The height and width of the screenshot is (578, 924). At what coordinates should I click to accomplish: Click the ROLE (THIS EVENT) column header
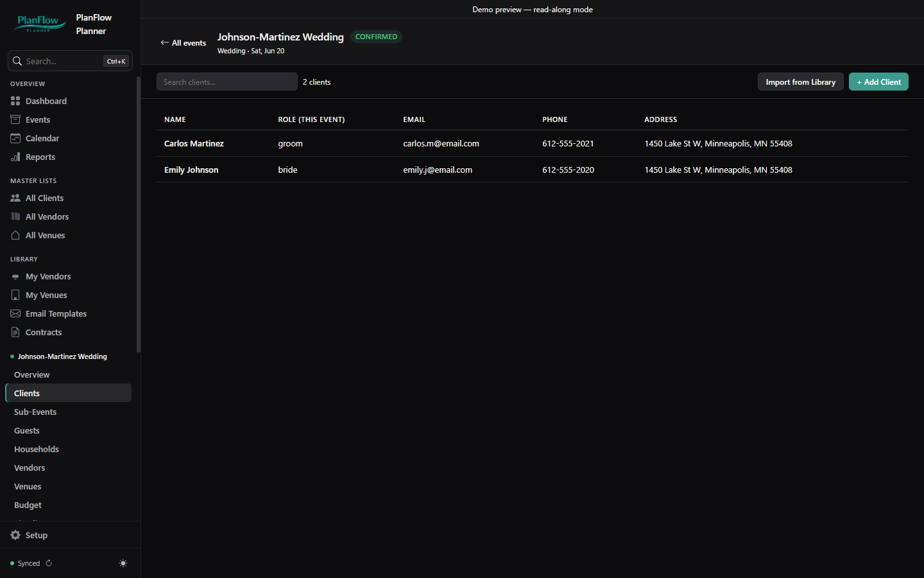point(311,119)
